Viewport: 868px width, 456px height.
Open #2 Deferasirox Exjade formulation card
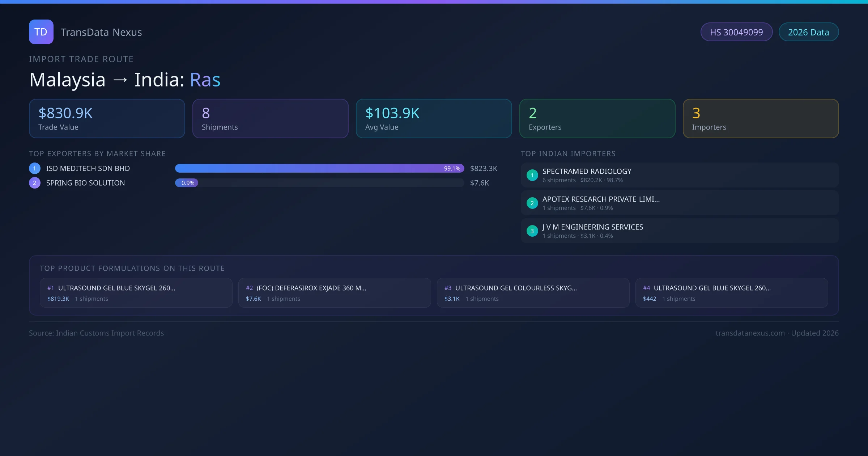pos(335,293)
